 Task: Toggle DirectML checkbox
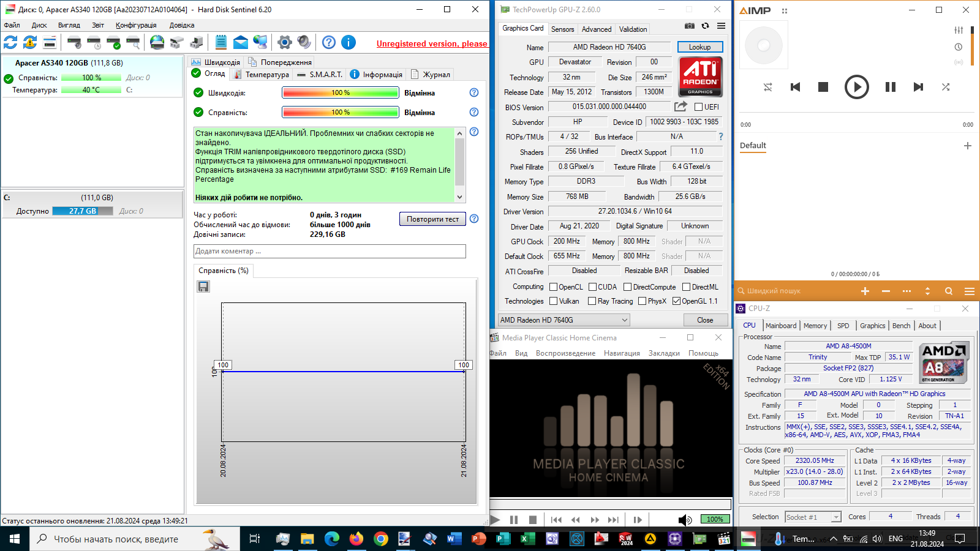(x=687, y=287)
